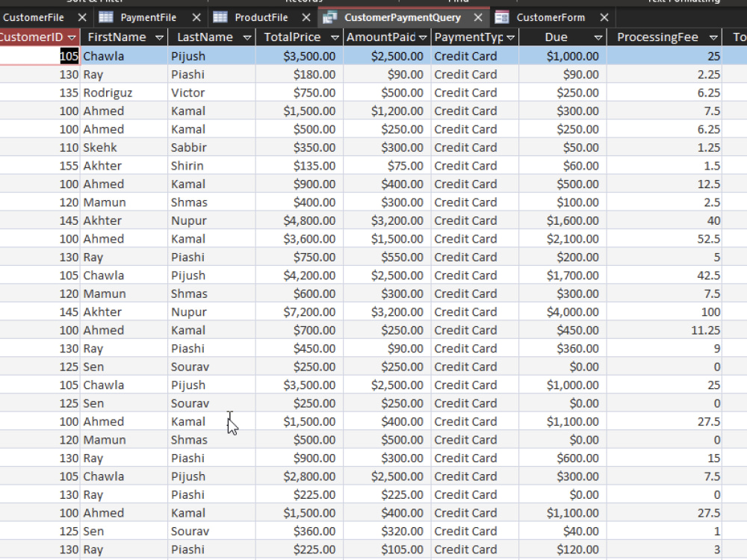Click the TotalPrice cell $4,200.00
747x560 pixels.
(300, 276)
